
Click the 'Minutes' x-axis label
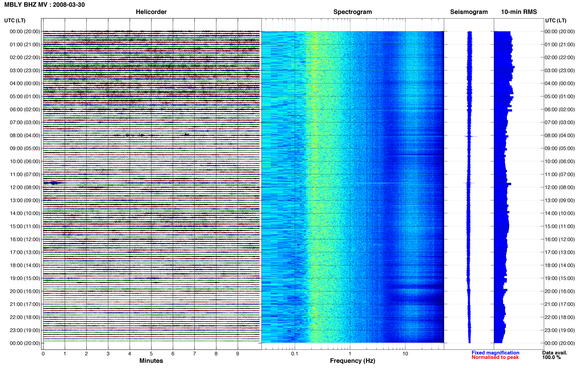(151, 361)
